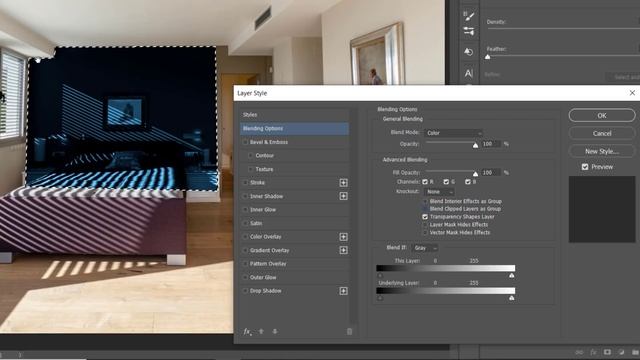Click This Layer black-point slider handle
This screenshot has height=360, width=640.
coord(380,276)
